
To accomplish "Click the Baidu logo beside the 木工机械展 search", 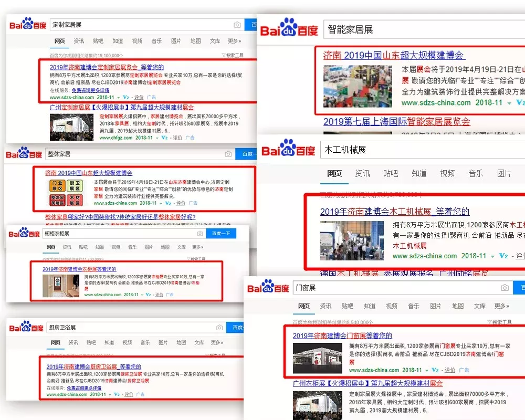I will 288,149.
